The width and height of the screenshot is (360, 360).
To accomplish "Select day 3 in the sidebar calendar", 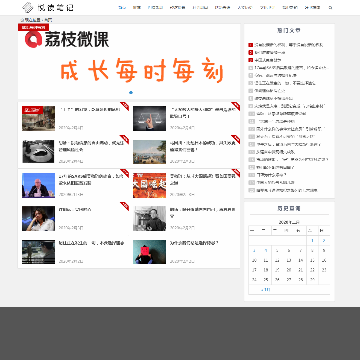I will 254,251.
